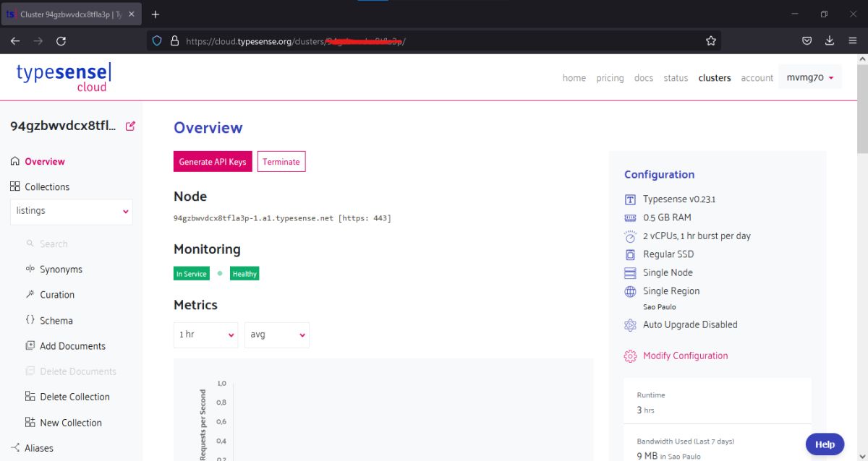Viewport: 868px width, 461px height.
Task: Click the Single Node server icon
Action: click(x=630, y=273)
